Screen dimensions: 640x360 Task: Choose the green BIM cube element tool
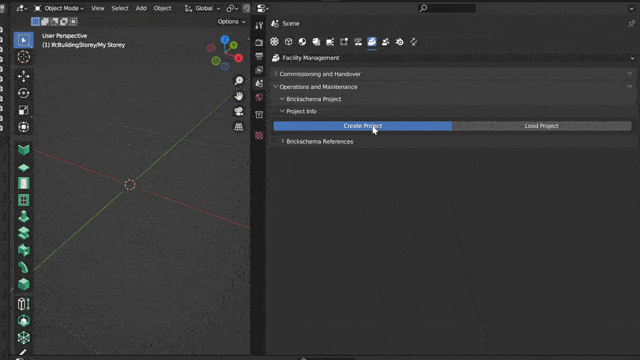[24, 284]
